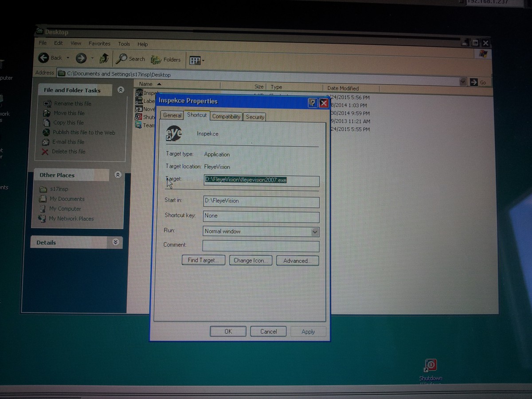This screenshot has height=399, width=532.
Task: Expand the Run window mode dropdown
Action: [x=314, y=231]
